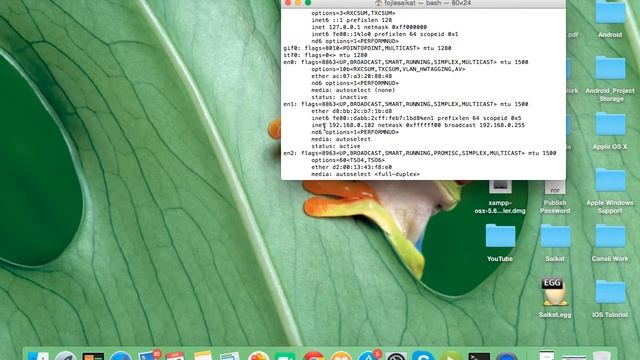
Task: Open Skype from the Dock
Action: [x=423, y=356]
